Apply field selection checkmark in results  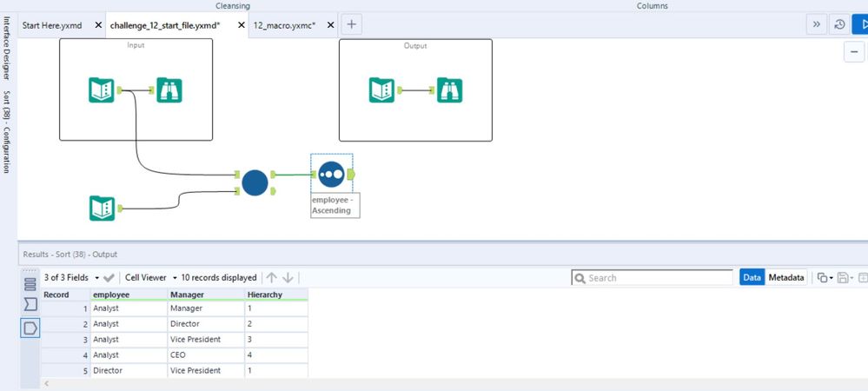click(x=109, y=277)
